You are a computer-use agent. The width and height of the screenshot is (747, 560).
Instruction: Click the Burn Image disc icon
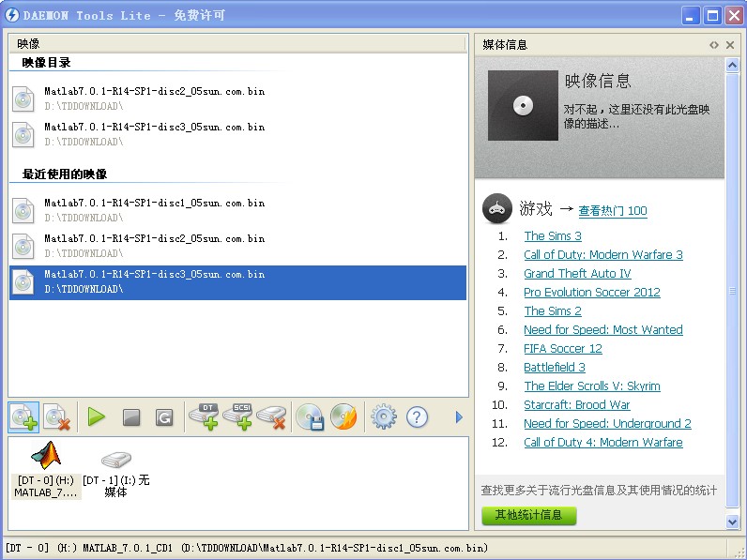point(343,416)
